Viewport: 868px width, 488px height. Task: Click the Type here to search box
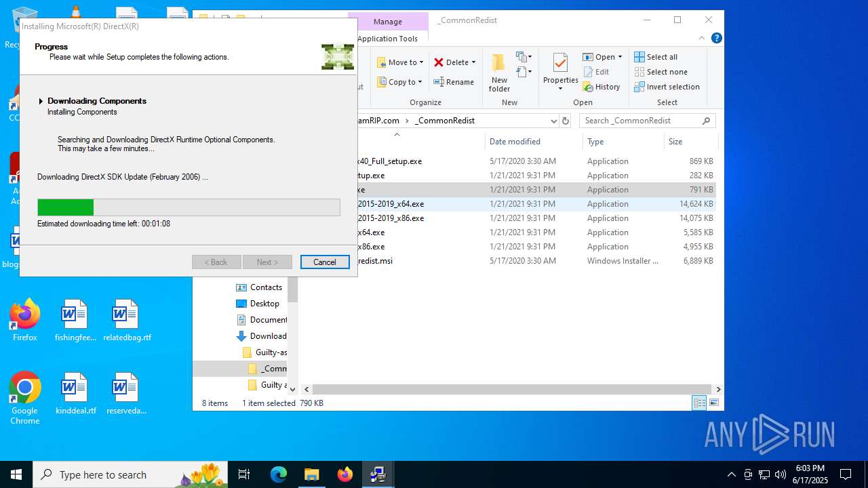click(132, 474)
